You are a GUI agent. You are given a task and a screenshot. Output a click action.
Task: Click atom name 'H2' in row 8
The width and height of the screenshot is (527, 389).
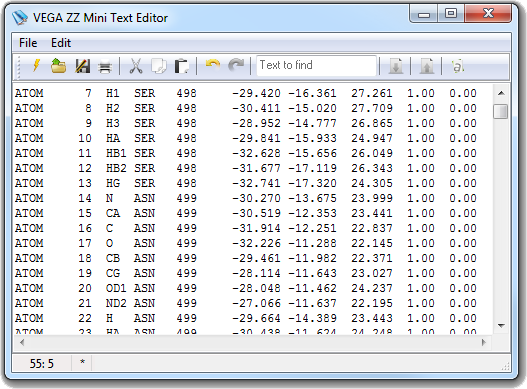pos(113,108)
